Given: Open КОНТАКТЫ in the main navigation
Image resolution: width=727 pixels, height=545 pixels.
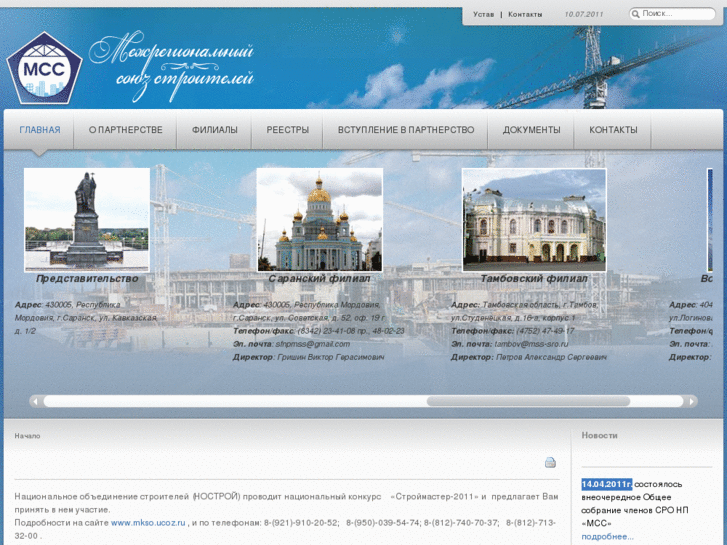Looking at the screenshot, I should point(613,130).
